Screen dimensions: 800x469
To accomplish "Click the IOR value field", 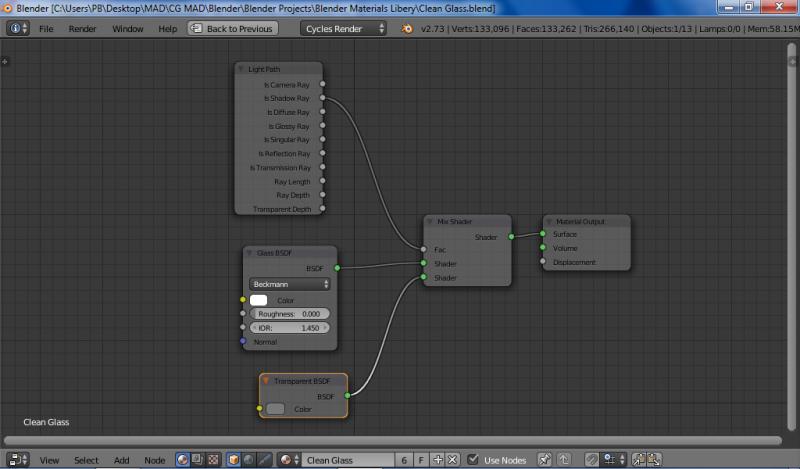I will [290, 327].
